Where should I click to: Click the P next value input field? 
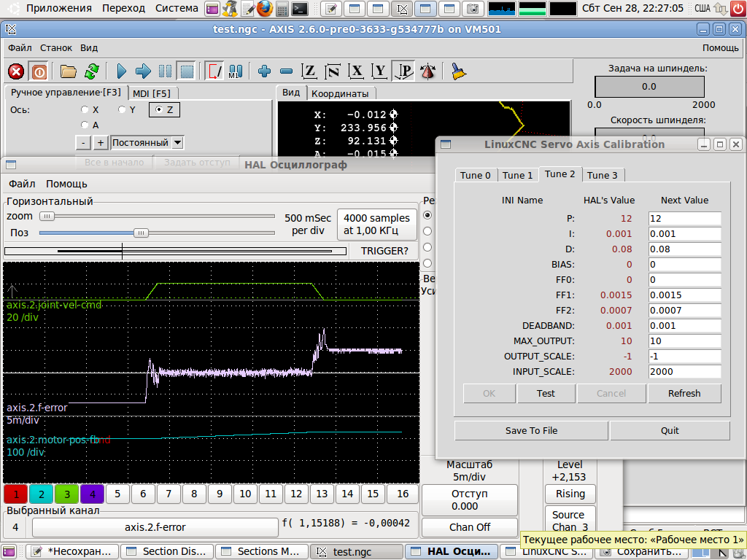tap(684, 219)
